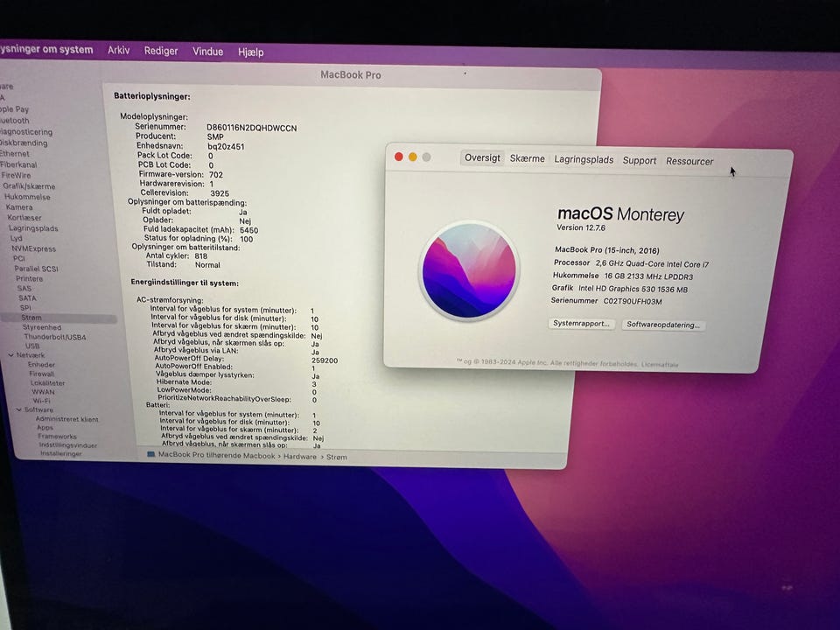
Task: Click the Tilstand value Normal
Action: pyautogui.click(x=207, y=264)
